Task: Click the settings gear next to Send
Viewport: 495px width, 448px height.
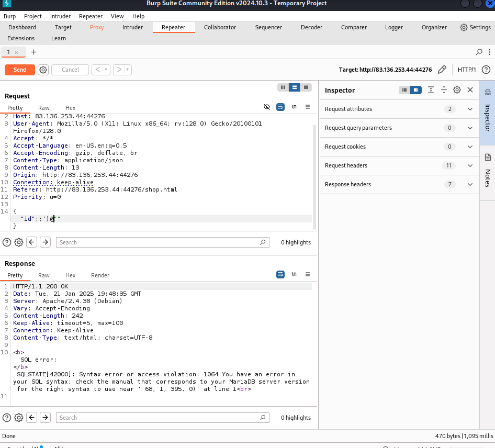Action: [43, 70]
